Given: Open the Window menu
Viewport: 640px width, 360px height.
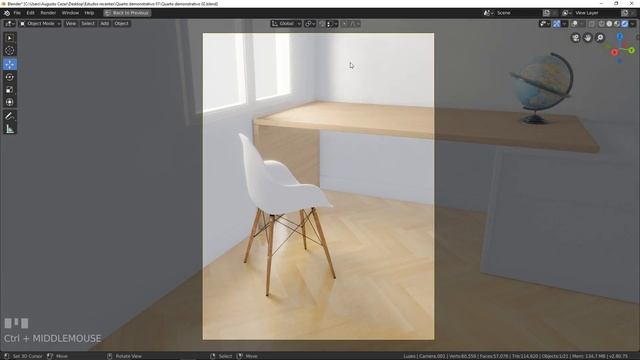Looking at the screenshot, I should point(70,13).
